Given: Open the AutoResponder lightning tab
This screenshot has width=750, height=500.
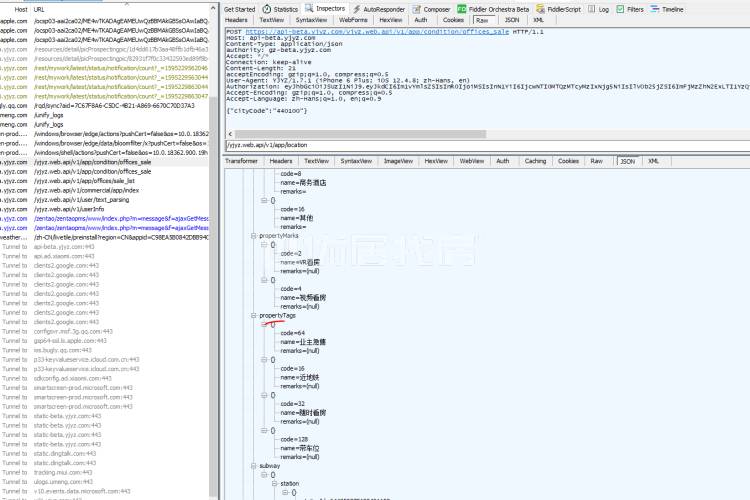Looking at the screenshot, I should point(379,9).
